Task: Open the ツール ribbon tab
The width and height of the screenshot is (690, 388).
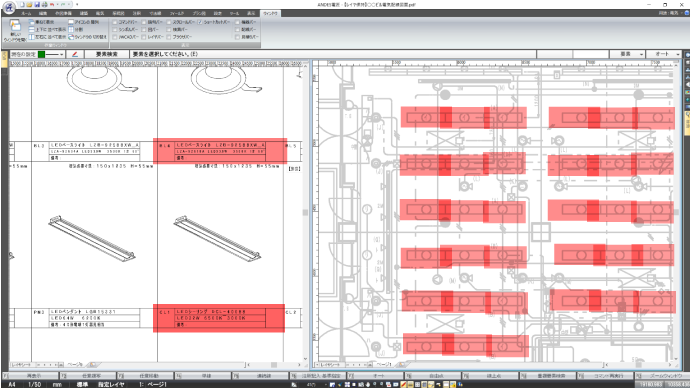Action: [x=235, y=13]
